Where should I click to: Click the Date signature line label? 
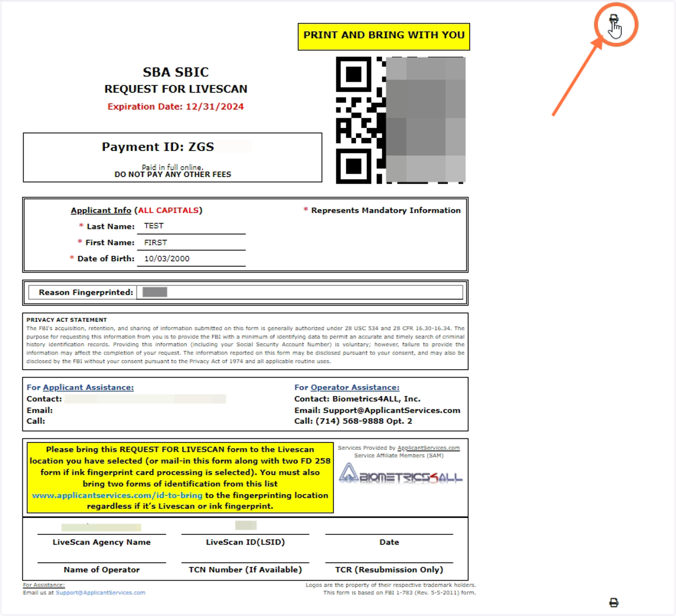[x=389, y=542]
